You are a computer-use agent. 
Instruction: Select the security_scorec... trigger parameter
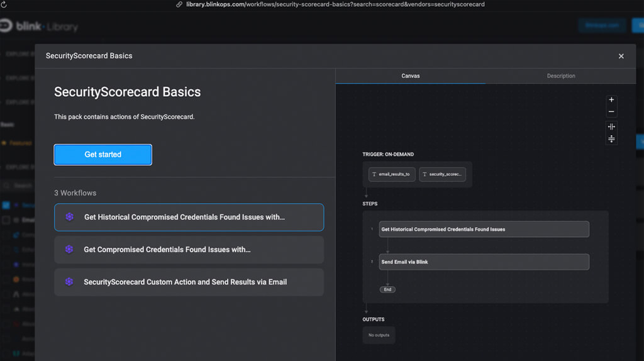442,174
